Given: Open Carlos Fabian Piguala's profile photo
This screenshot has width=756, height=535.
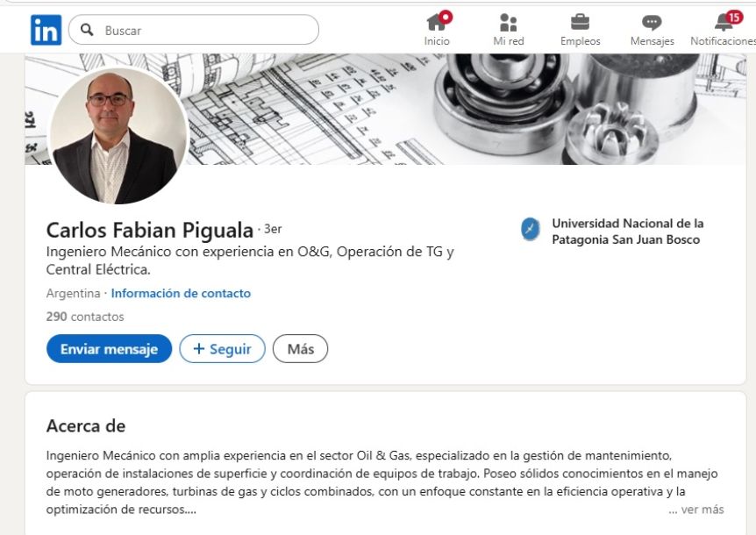Looking at the screenshot, I should (118, 135).
